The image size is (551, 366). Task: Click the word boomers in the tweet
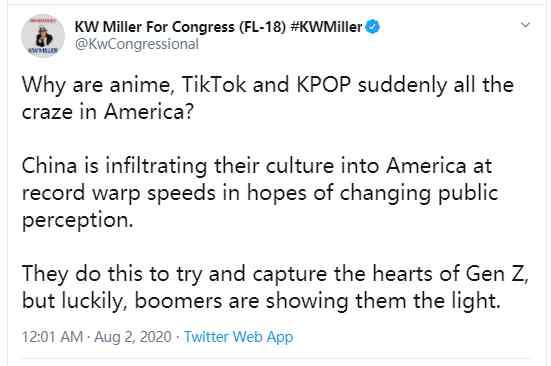coord(179,301)
